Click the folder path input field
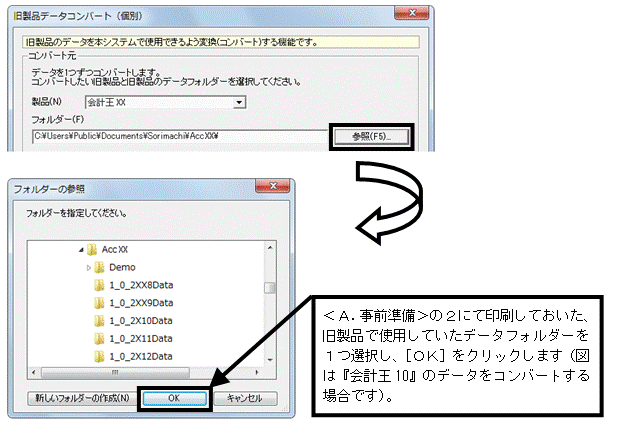This screenshot has width=642, height=428. tap(179, 136)
